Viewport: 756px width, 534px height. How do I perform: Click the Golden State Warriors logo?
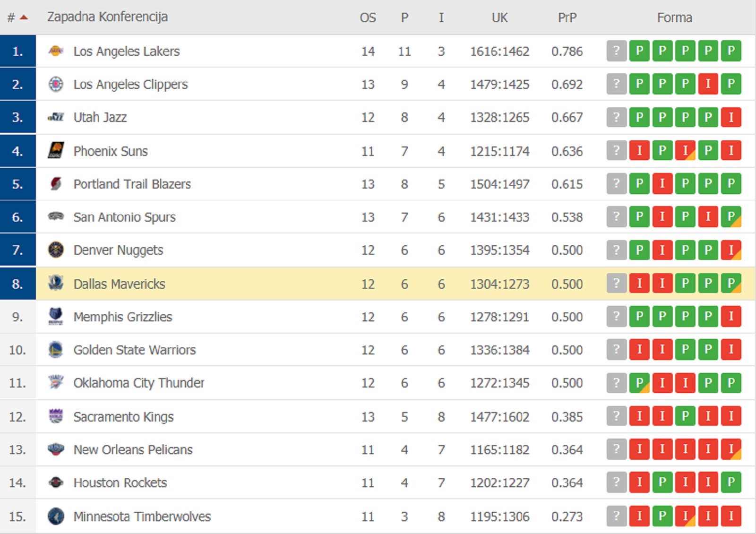click(x=56, y=350)
